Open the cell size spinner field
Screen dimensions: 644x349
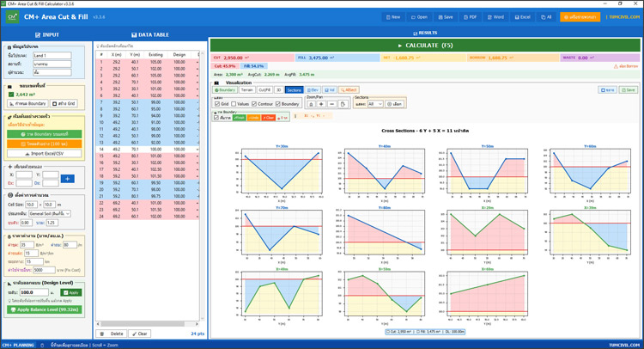click(x=33, y=205)
